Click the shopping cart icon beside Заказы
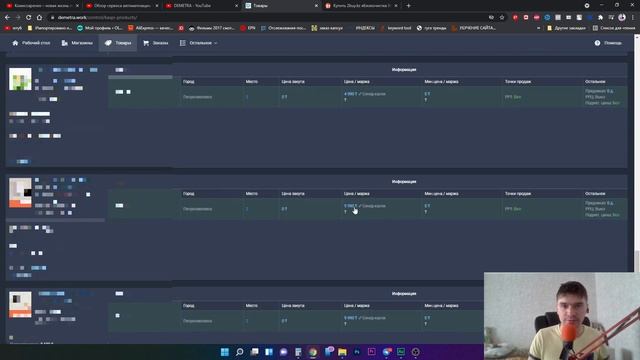640x360 pixels. (x=146, y=43)
